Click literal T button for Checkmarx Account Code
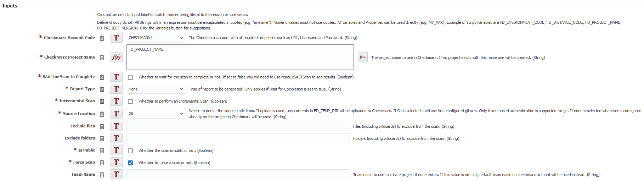The height and width of the screenshot is (181, 644). click(x=116, y=38)
